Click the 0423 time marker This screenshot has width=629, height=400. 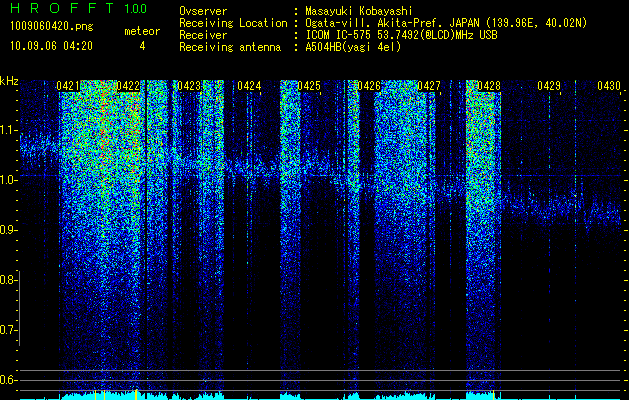tap(189, 86)
